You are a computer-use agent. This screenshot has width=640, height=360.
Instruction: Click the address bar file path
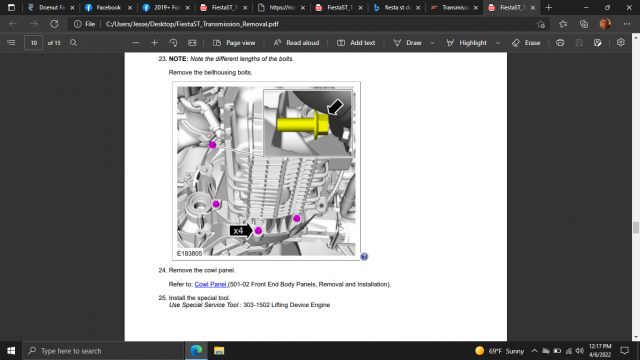192,24
